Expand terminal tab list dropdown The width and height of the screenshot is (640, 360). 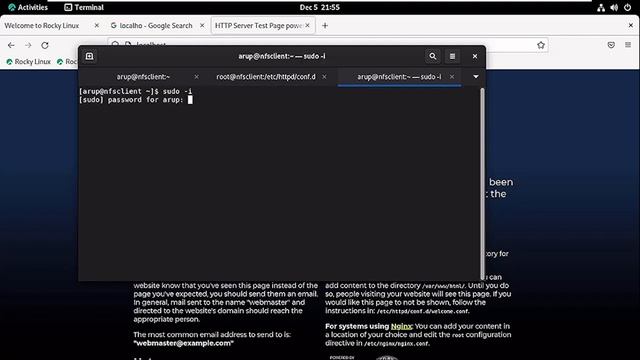(476, 77)
